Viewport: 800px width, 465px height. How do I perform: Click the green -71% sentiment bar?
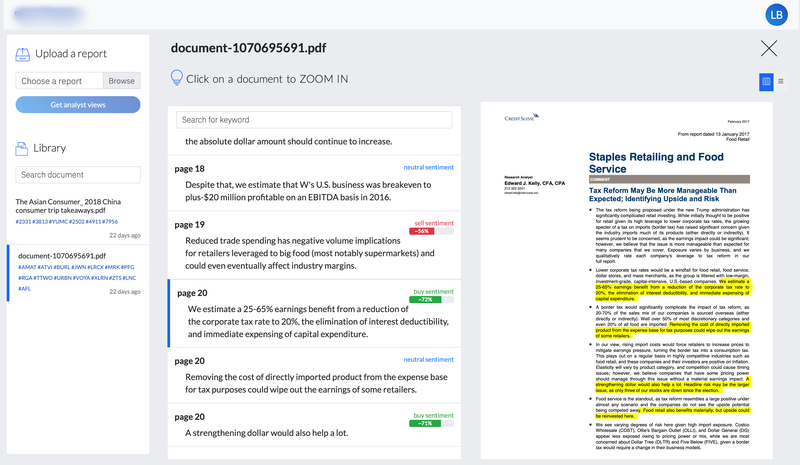[x=425, y=424]
